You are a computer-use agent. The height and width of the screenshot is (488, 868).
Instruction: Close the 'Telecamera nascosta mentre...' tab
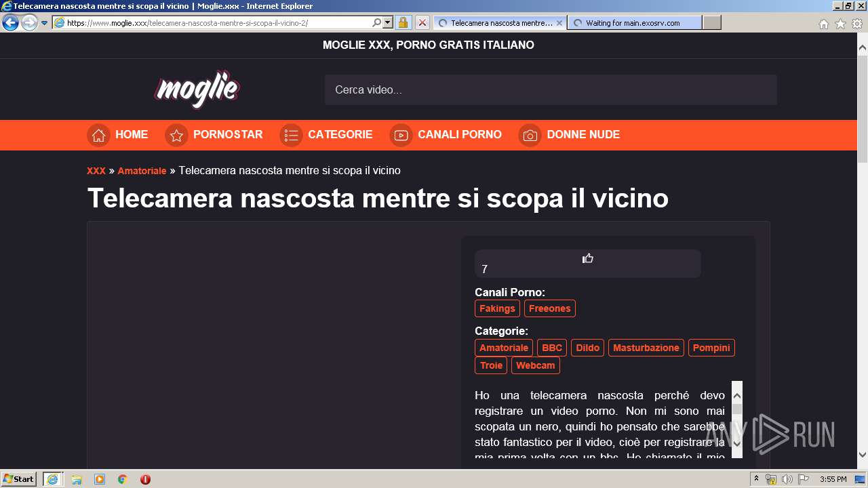coord(559,22)
